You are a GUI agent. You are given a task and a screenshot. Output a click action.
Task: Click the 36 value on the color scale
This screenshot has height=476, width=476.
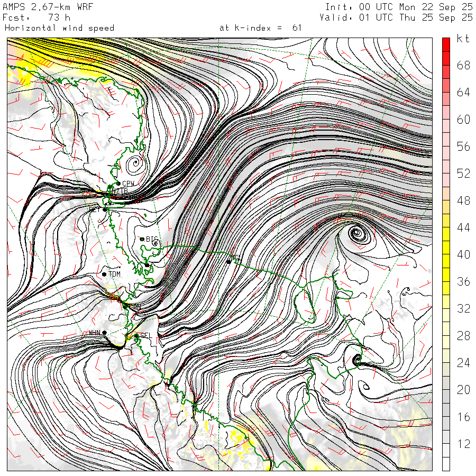pyautogui.click(x=463, y=282)
